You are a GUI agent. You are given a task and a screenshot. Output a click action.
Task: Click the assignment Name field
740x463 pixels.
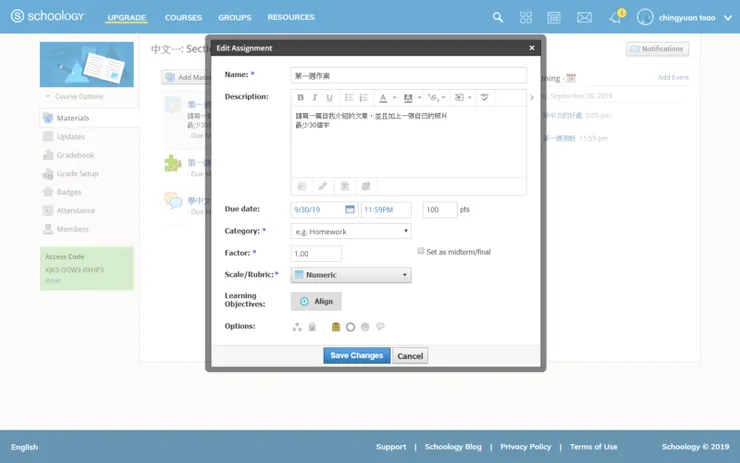(x=408, y=76)
